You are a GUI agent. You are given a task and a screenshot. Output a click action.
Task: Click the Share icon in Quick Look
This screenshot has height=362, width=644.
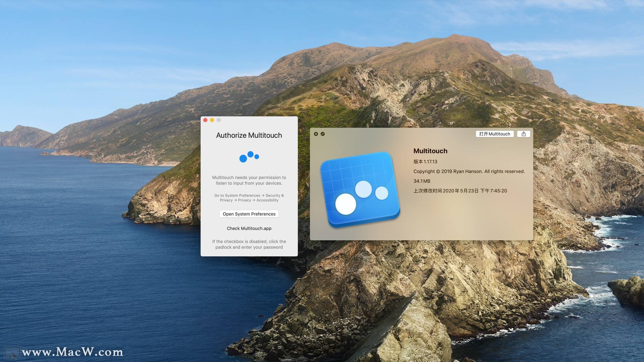(x=523, y=134)
